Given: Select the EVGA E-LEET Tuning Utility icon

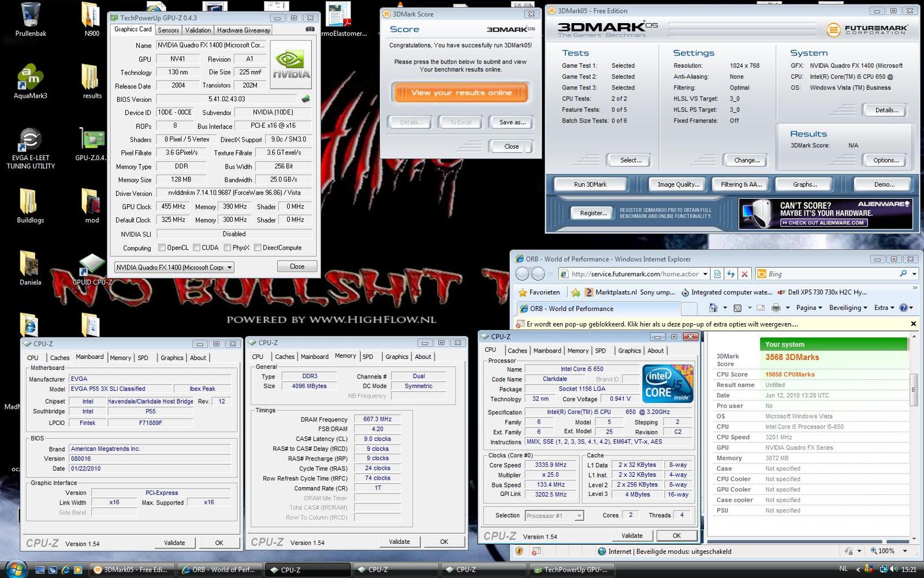Looking at the screenshot, I should (31, 149).
